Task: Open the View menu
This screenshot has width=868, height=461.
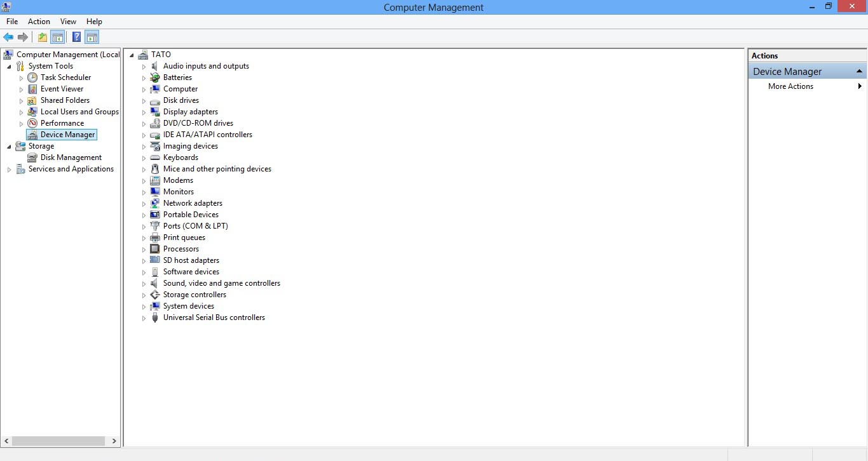Action: coord(68,22)
